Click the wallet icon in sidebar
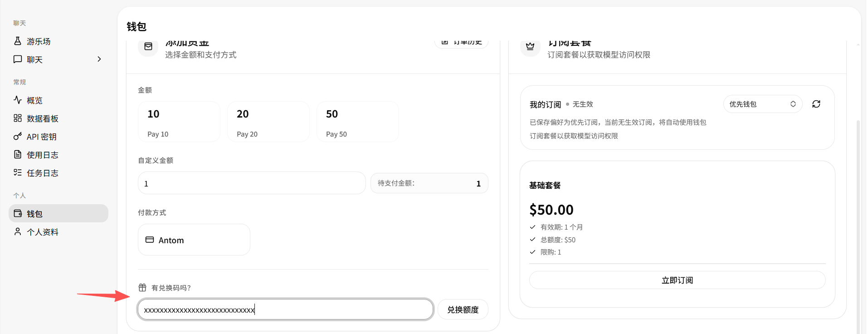868x334 pixels. 18,213
